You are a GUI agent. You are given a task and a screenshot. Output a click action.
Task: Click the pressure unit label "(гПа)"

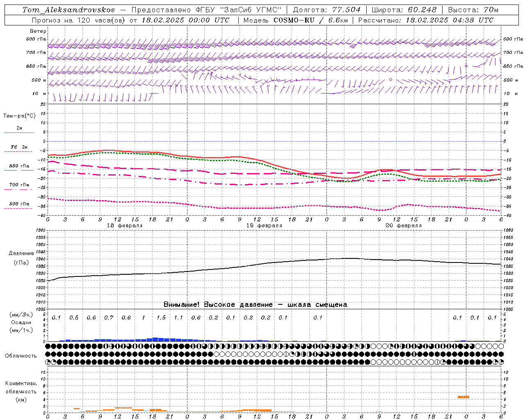pos(21,262)
